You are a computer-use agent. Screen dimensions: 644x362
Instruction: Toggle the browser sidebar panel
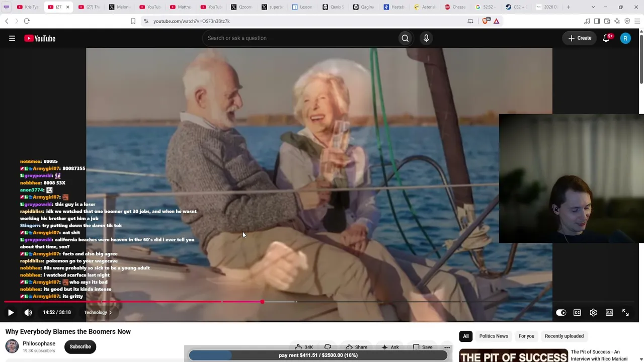[x=597, y=21]
